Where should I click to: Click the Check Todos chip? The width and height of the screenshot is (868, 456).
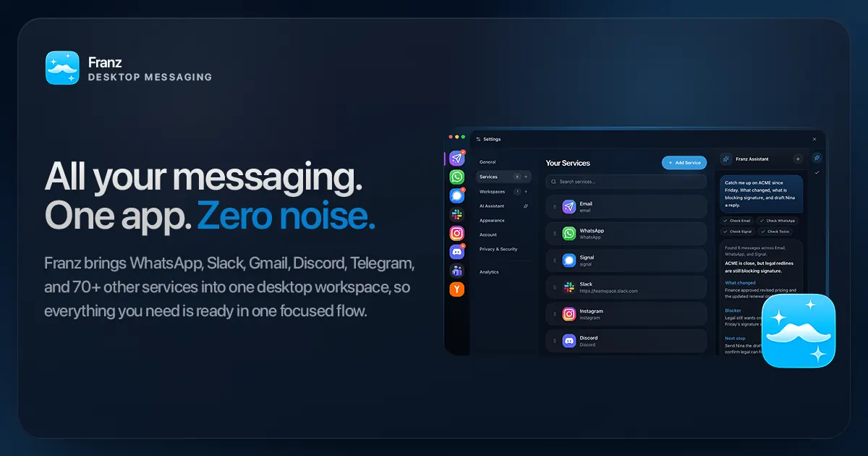(x=775, y=232)
